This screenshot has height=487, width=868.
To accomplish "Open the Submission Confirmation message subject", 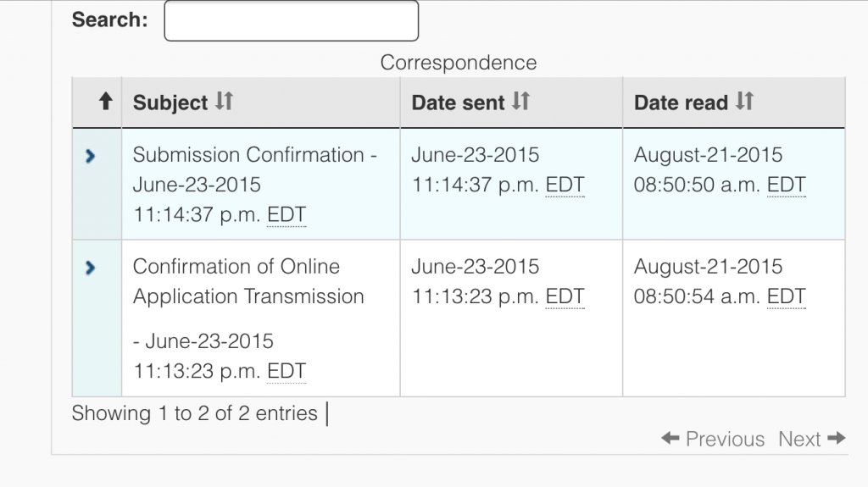I will 254,185.
